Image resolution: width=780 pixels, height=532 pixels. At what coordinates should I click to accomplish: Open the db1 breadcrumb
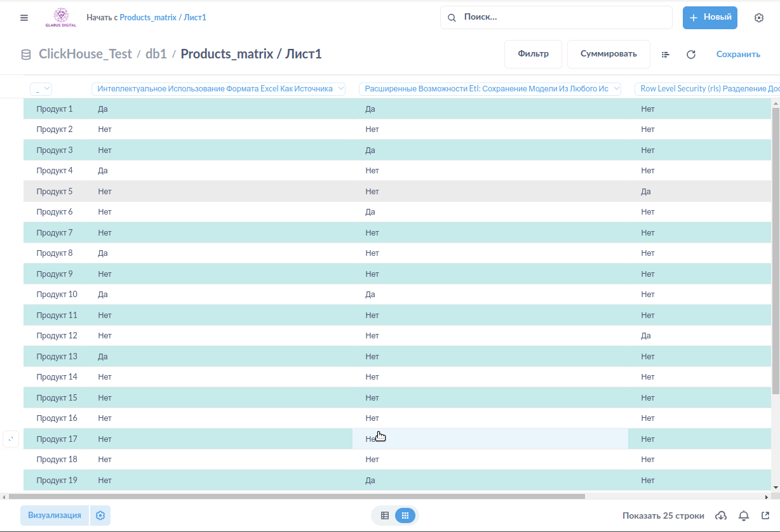(156, 54)
